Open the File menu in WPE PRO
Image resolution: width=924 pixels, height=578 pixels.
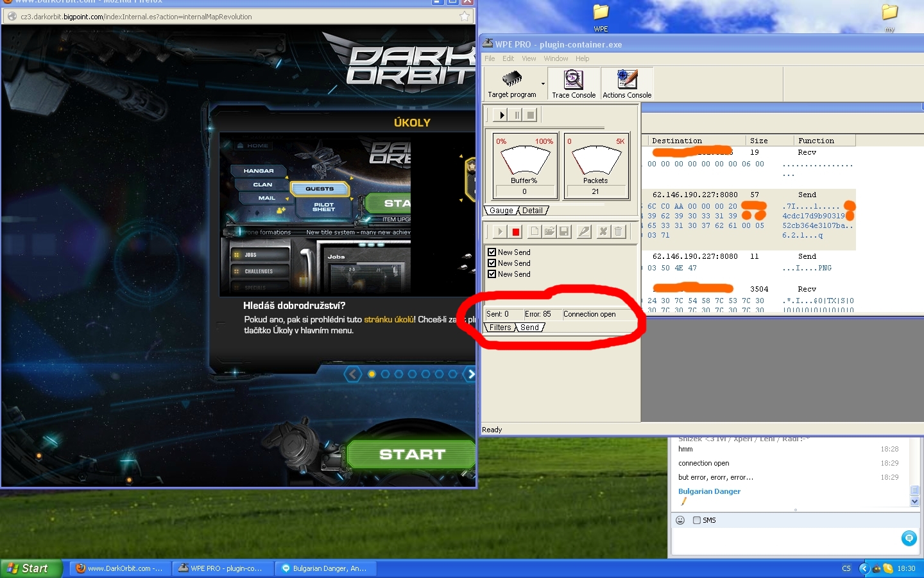pyautogui.click(x=490, y=58)
